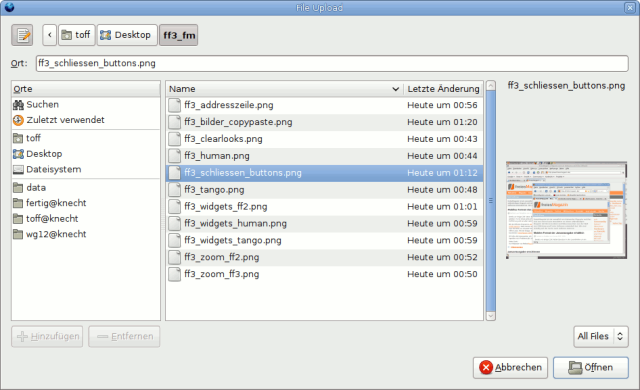Open the toff@knecht bookmark
Screen dimensions: 640x390
tap(86, 219)
